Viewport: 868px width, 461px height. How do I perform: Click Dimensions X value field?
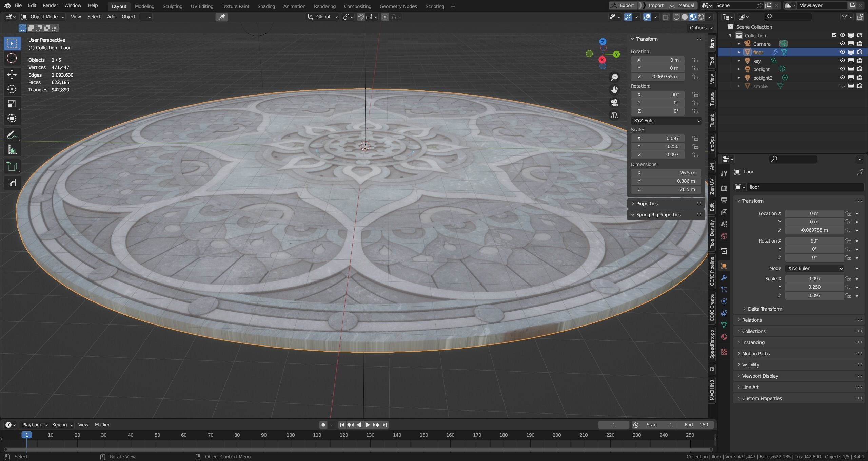(666, 173)
